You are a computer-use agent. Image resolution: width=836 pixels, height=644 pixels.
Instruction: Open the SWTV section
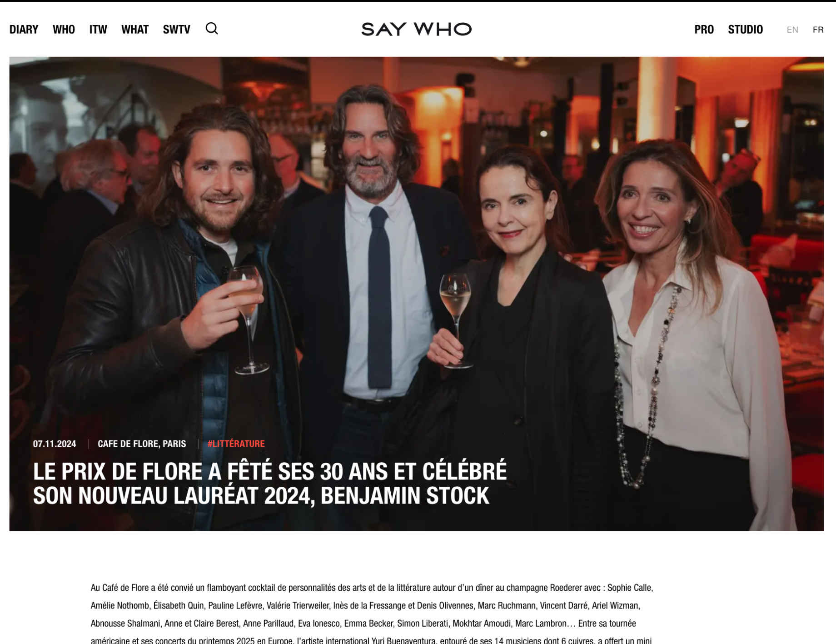click(x=177, y=30)
